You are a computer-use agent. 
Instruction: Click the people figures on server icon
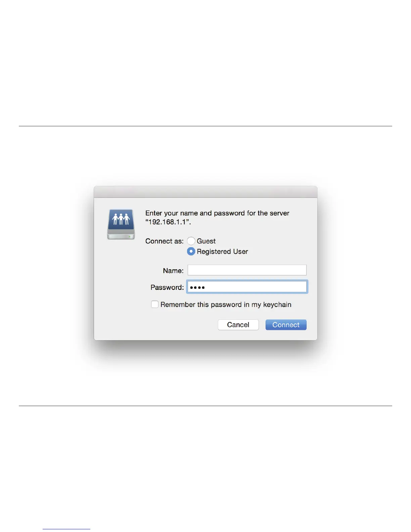[x=121, y=219]
